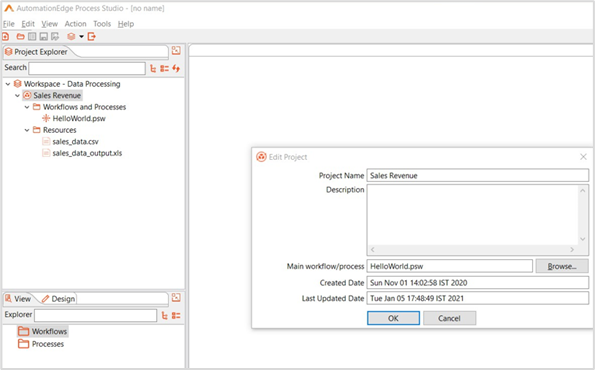595x370 pixels.
Task: Maximize the Project Explorer panel via corner icon
Action: (176, 50)
